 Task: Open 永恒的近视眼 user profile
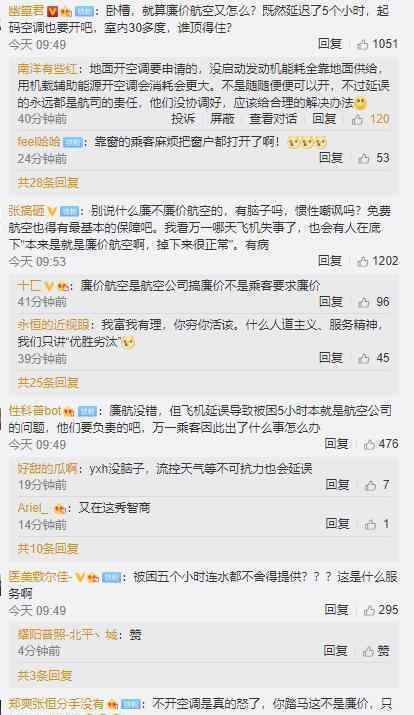(x=53, y=325)
